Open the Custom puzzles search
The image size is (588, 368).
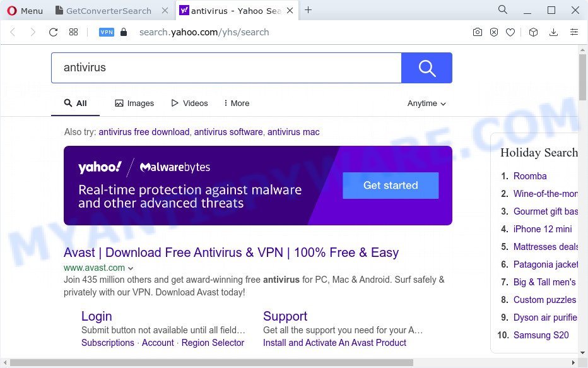[x=544, y=300]
